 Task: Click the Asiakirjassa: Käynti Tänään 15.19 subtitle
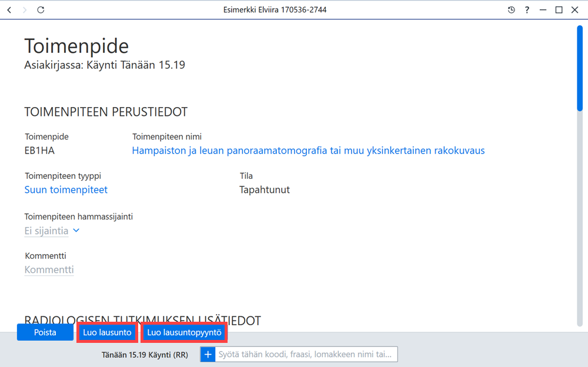[105, 65]
